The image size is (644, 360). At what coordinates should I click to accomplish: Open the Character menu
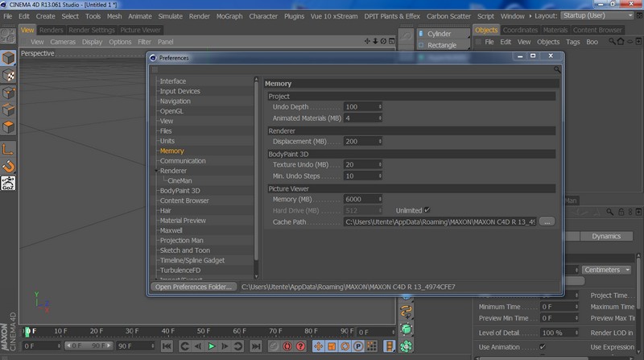pos(263,16)
